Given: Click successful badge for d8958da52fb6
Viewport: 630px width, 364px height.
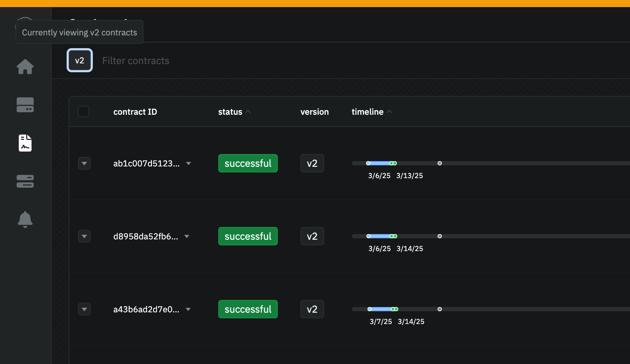Looking at the screenshot, I should [248, 236].
